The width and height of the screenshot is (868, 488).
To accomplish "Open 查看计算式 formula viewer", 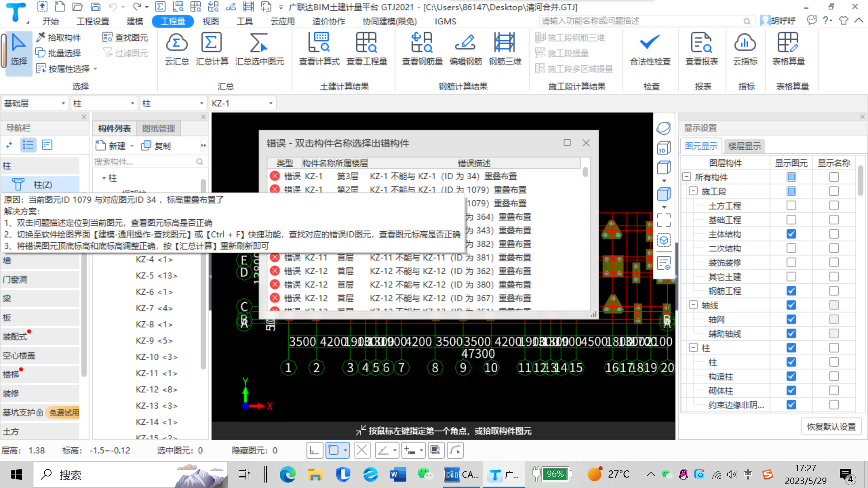I will tap(319, 49).
